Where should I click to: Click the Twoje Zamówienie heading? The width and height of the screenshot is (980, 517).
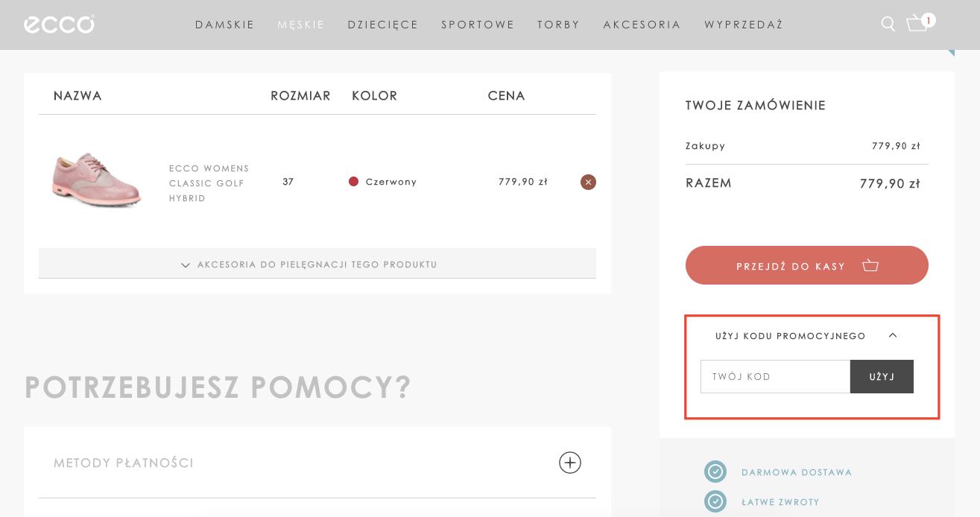[x=756, y=106]
